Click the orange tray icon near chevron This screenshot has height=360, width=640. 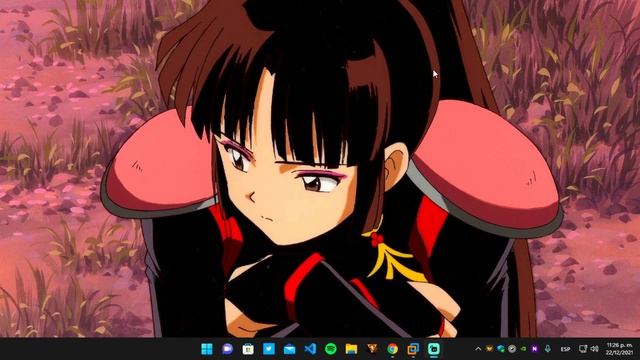pyautogui.click(x=489, y=349)
